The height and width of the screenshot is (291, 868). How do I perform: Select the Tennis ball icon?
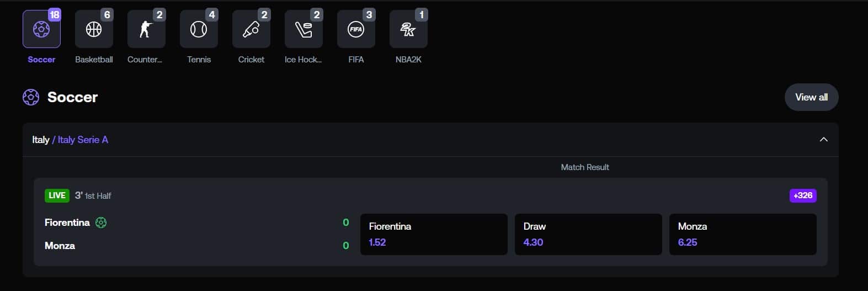point(199,29)
